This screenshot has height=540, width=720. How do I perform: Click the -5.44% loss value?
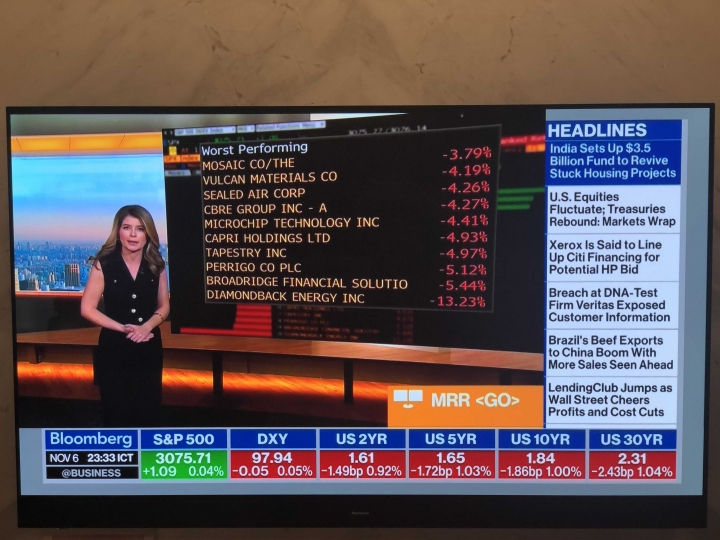[x=462, y=286]
